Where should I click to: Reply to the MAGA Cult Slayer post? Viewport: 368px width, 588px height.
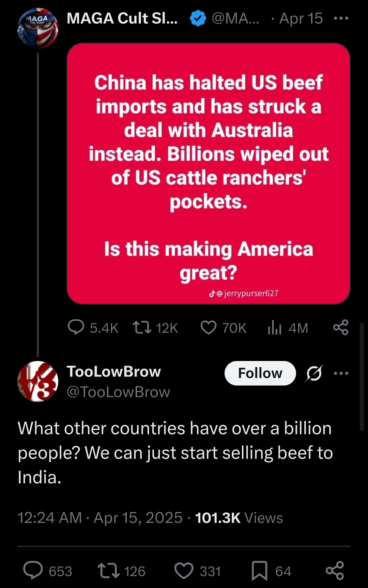(76, 328)
